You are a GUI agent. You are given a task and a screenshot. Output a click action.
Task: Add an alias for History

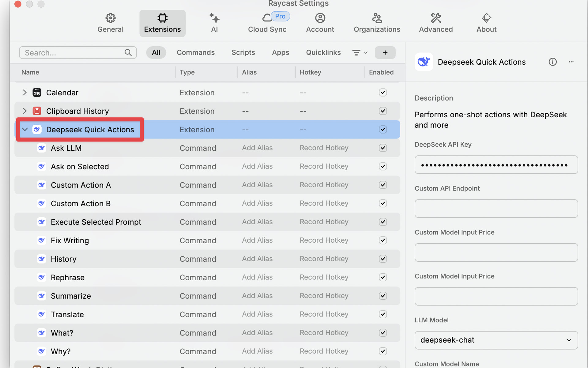(257, 259)
